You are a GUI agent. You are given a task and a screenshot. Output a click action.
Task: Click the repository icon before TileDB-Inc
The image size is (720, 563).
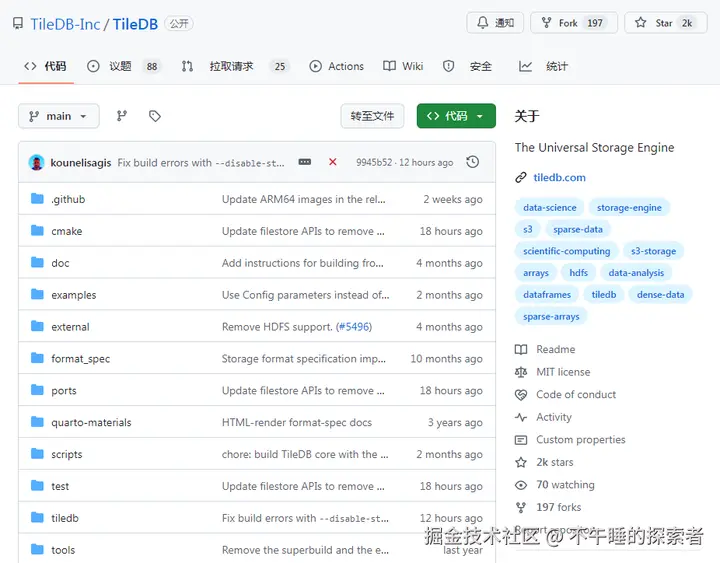coord(18,23)
